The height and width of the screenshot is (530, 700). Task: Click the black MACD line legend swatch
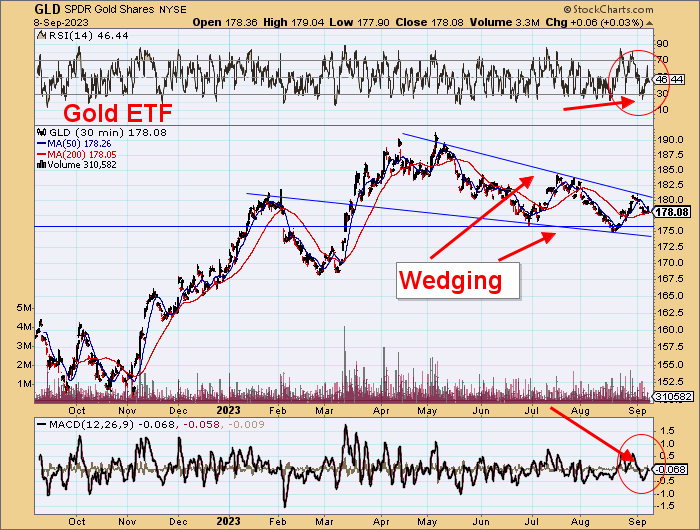point(42,425)
